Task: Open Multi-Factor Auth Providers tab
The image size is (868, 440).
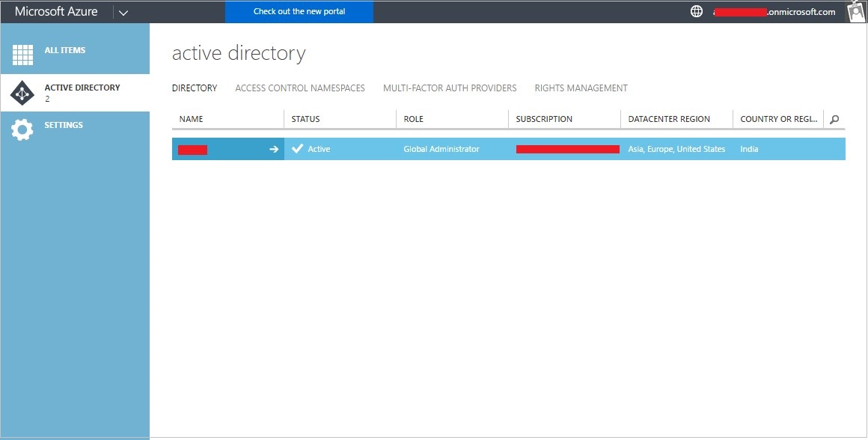Action: (x=450, y=88)
